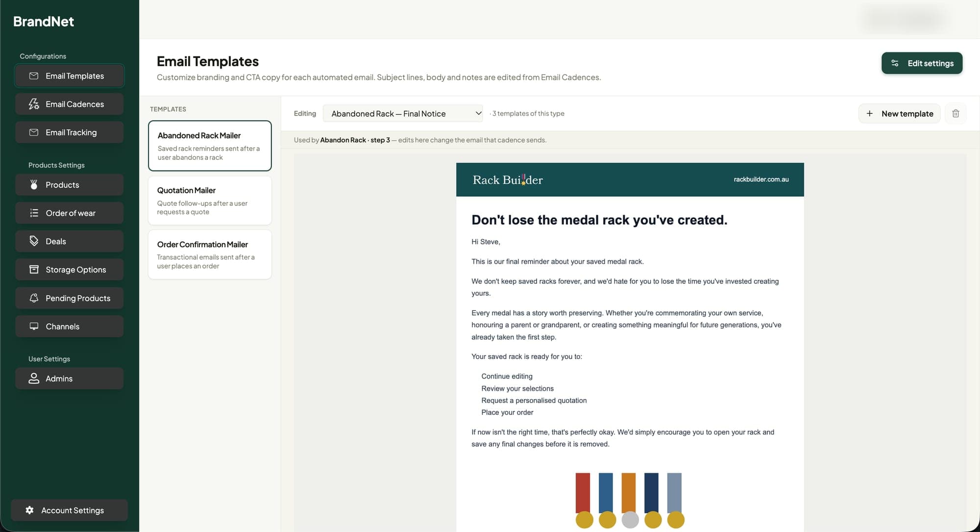Image resolution: width=980 pixels, height=532 pixels.
Task: Open the Storage Options page
Action: coord(69,270)
